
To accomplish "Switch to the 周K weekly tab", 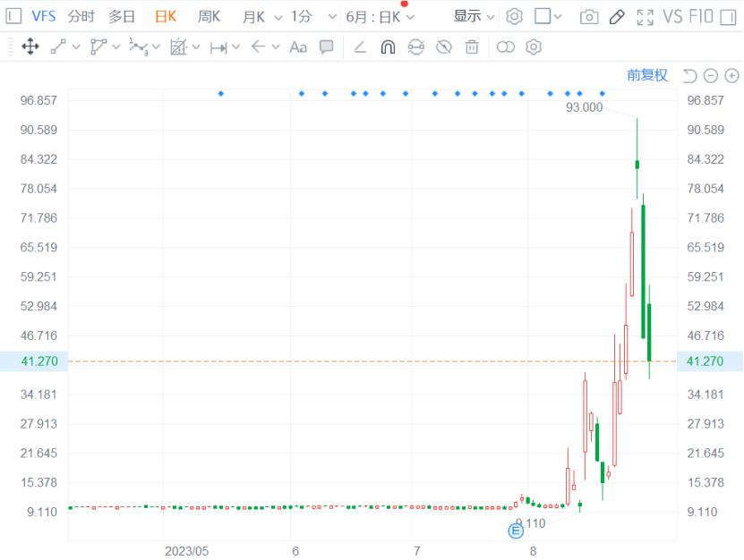I will pyautogui.click(x=209, y=17).
